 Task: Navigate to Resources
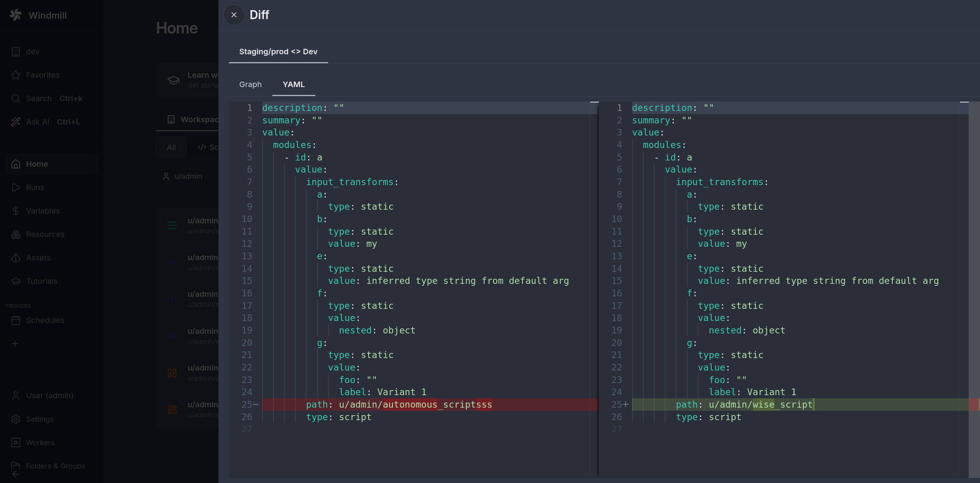[x=45, y=234]
